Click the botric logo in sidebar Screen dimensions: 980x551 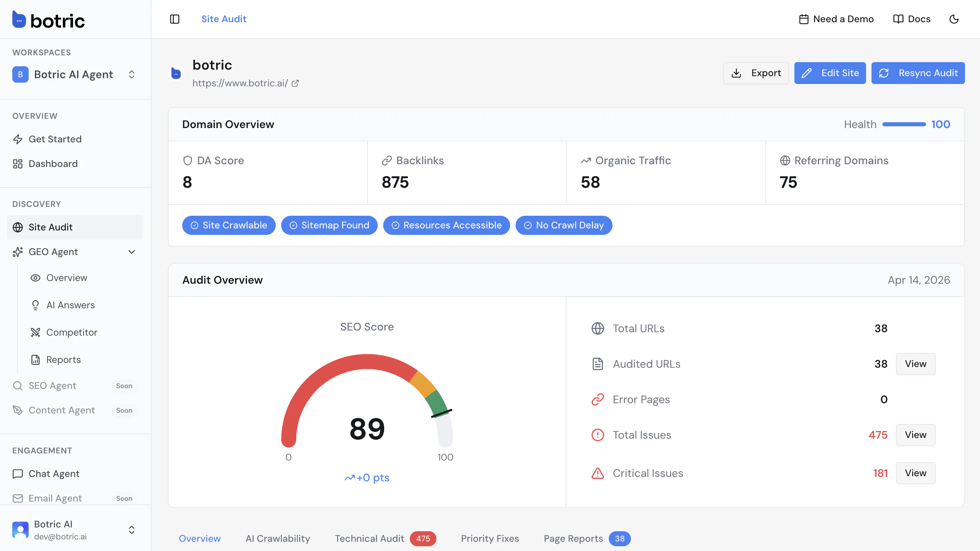pos(48,20)
